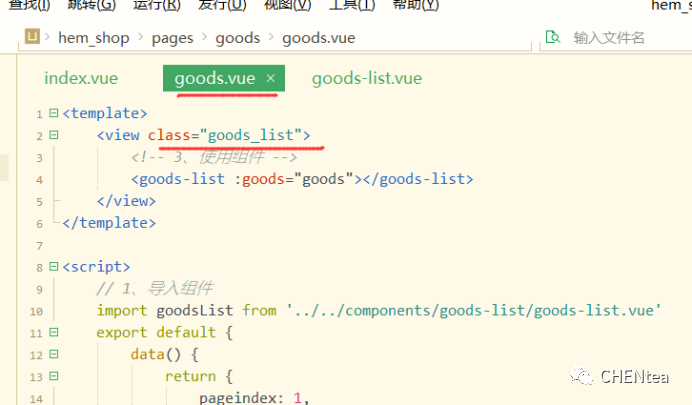The image size is (692, 405).
Task: Click the 使用组件 comment on line 3
Action: [214, 157]
